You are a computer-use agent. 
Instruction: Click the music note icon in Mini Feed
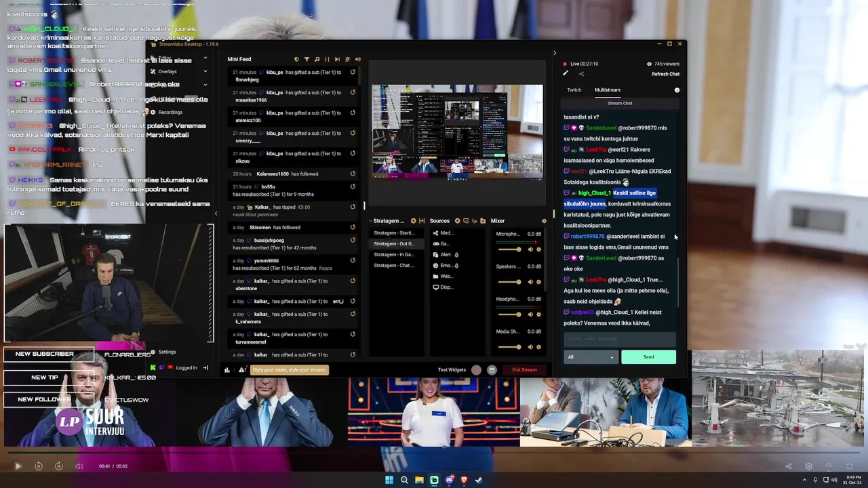tap(317, 59)
